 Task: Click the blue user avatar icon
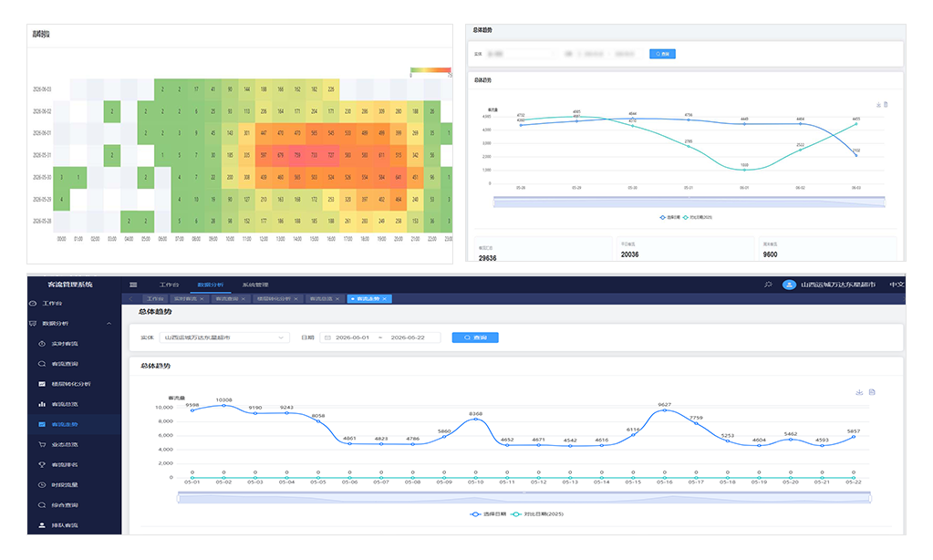coord(789,285)
